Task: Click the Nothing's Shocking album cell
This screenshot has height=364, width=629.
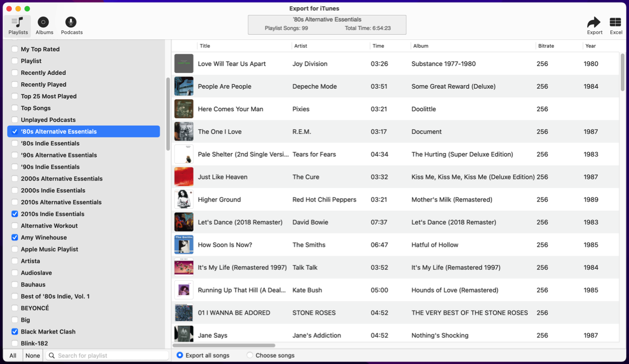Action: [x=440, y=336]
